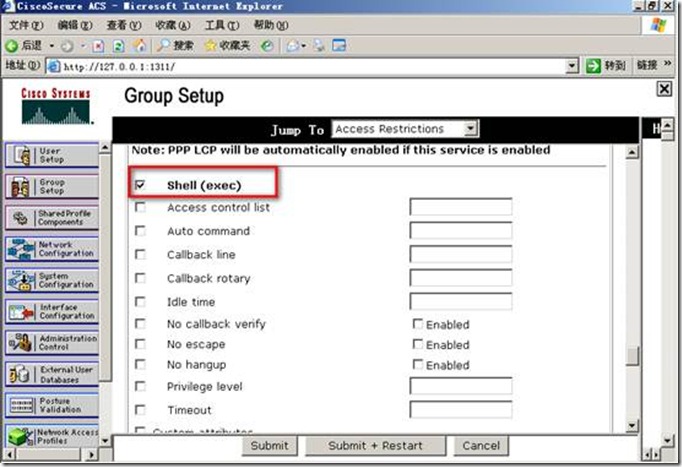Open Interface Configuration section
The width and height of the screenshot is (682, 467).
tap(52, 312)
